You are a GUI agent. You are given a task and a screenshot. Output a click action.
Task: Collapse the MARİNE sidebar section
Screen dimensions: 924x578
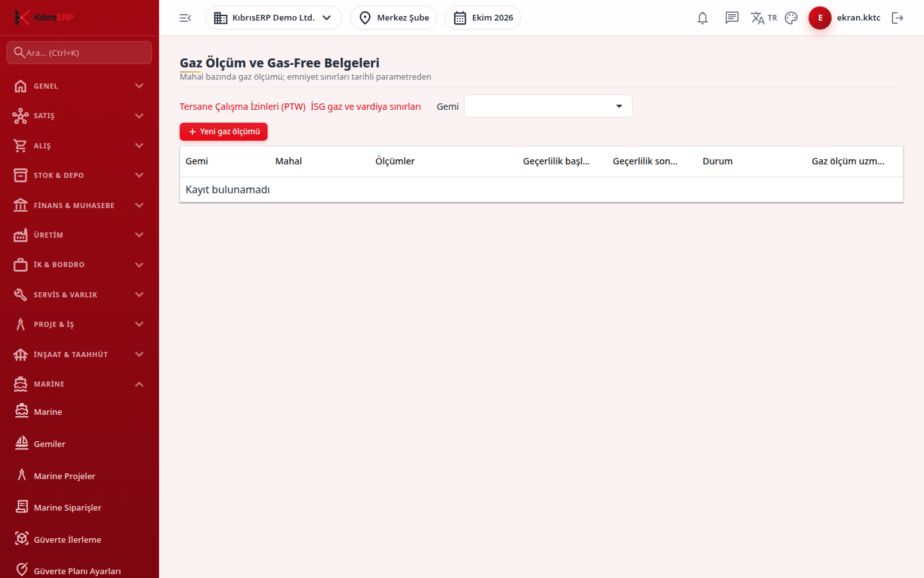(80, 384)
